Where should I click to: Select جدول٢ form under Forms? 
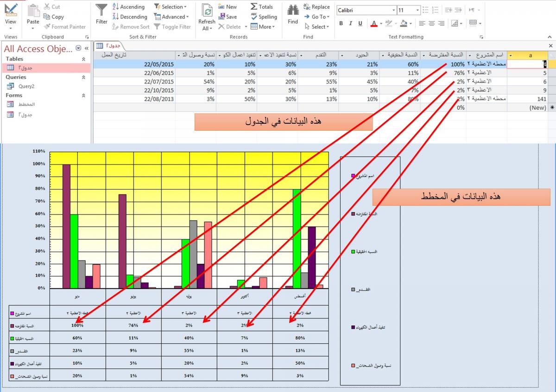(46, 114)
